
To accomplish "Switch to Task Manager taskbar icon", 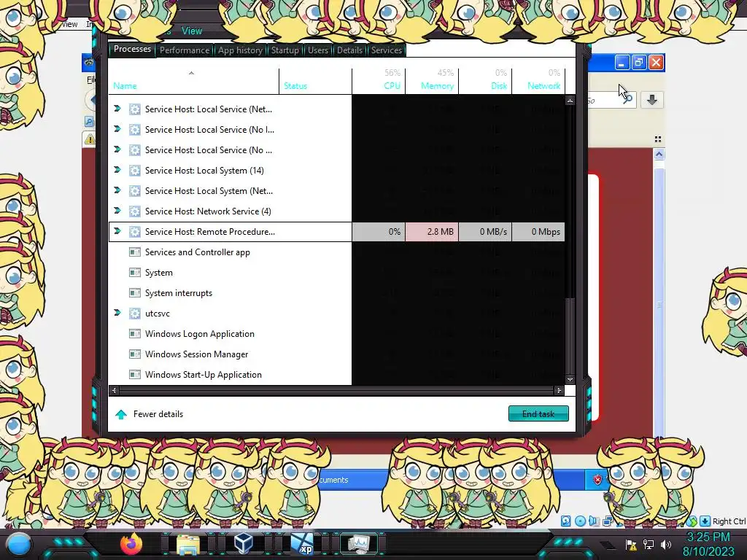I will tap(358, 544).
